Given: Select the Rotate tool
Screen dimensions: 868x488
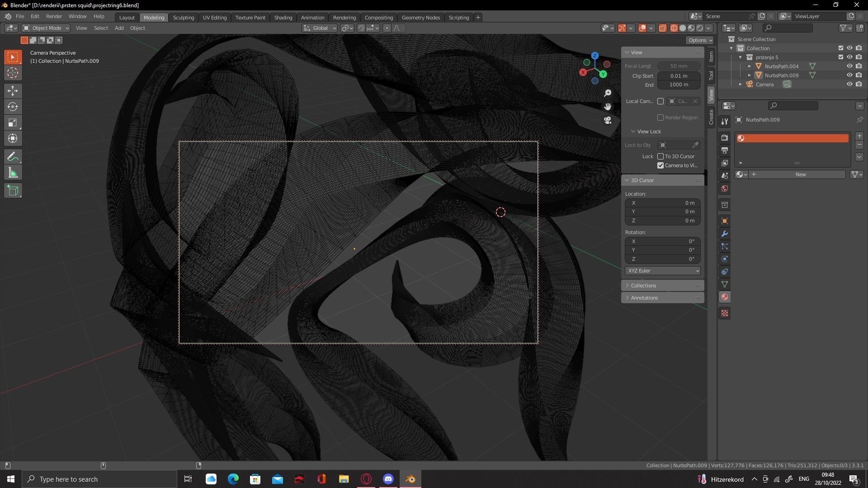Looking at the screenshot, I should (13, 107).
